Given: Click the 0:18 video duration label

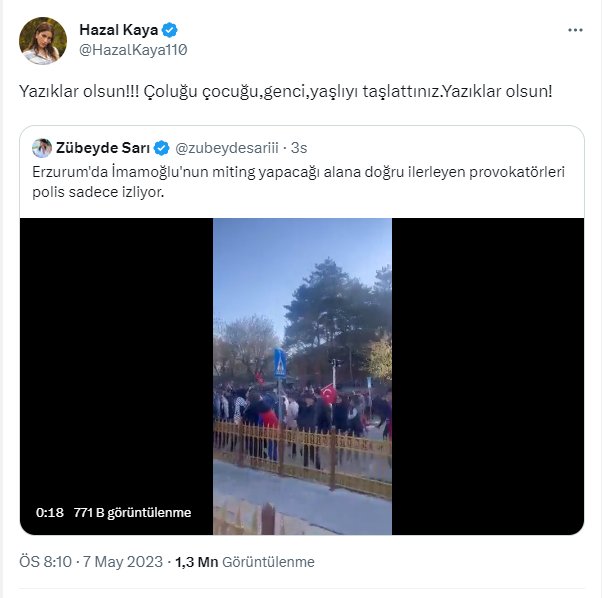Looking at the screenshot, I should (50, 513).
